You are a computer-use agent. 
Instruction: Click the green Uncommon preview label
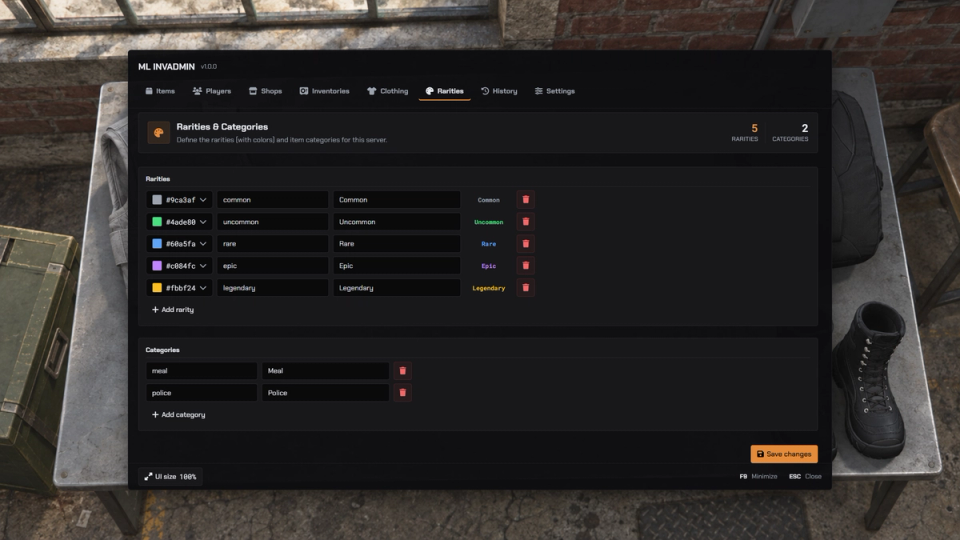pos(489,222)
